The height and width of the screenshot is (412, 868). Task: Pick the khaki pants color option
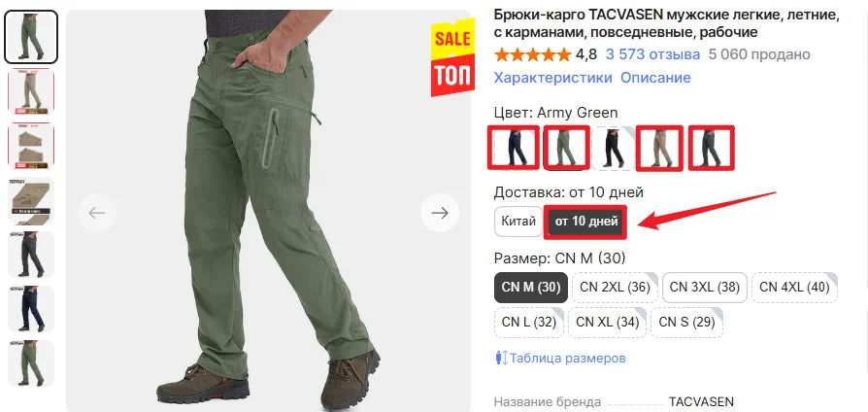(x=658, y=148)
